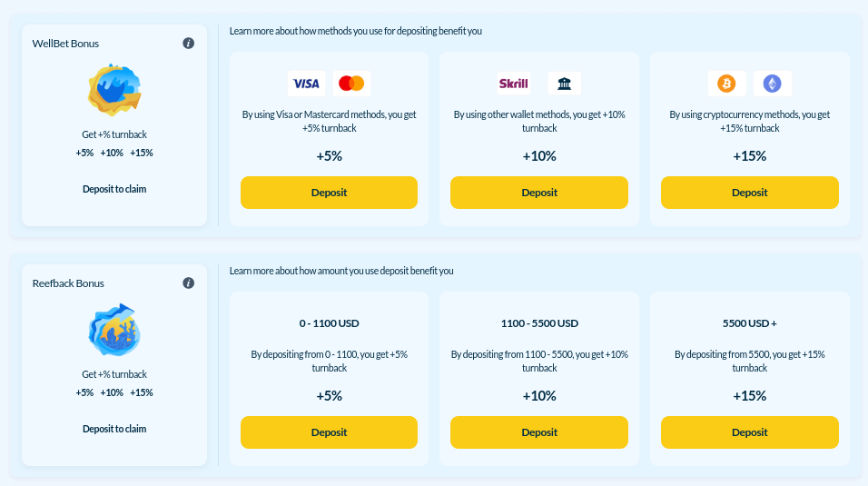Screen dimensions: 868x486
Task: Deposit in the 5500 USD + tier
Action: (750, 432)
